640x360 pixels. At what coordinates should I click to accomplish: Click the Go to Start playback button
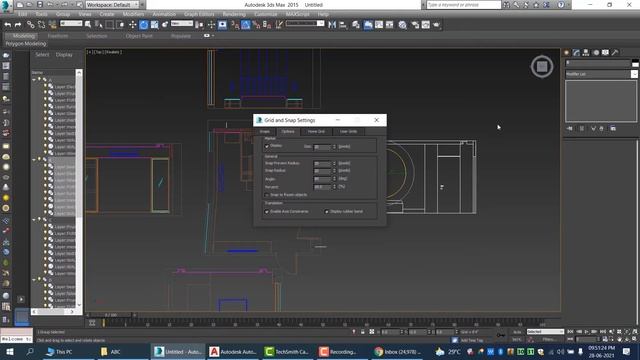[x=571, y=332]
